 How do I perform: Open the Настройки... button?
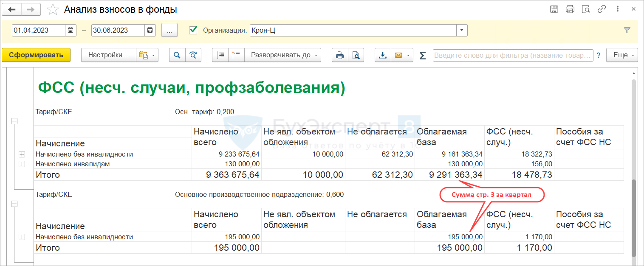pos(108,55)
